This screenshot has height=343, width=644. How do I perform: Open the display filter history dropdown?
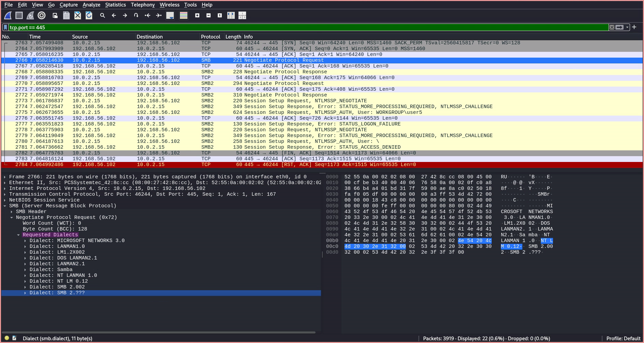pos(627,27)
